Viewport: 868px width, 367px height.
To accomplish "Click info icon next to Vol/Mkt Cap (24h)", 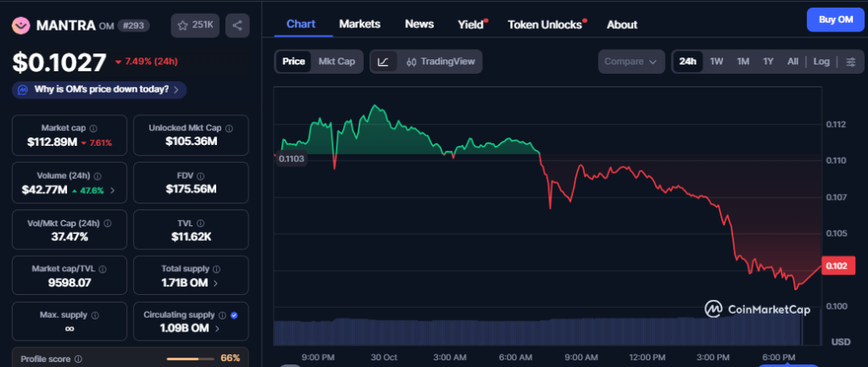I will 108,224.
